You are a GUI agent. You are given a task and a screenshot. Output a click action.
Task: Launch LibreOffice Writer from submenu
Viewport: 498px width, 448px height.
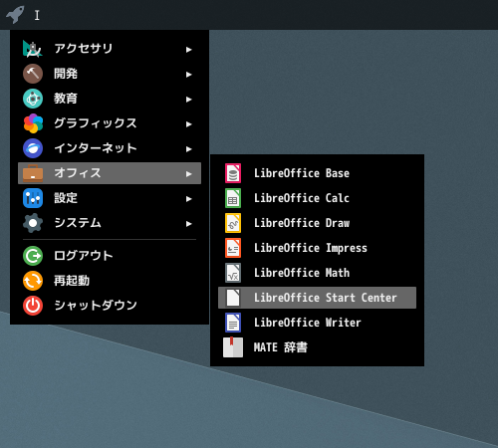coord(317,323)
